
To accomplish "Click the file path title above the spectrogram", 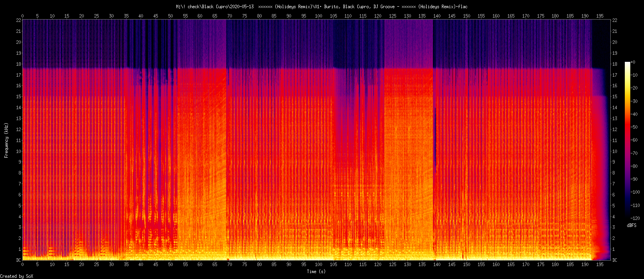I will point(322,7).
